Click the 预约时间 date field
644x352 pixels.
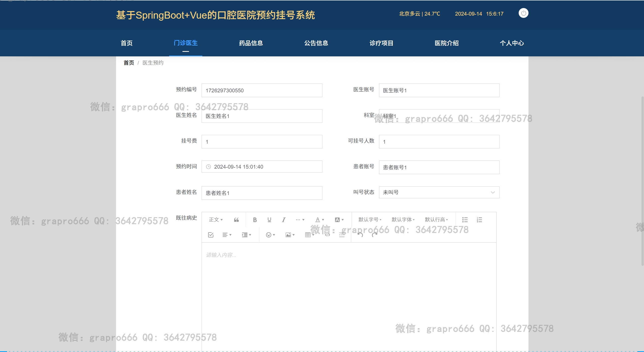[x=262, y=167]
